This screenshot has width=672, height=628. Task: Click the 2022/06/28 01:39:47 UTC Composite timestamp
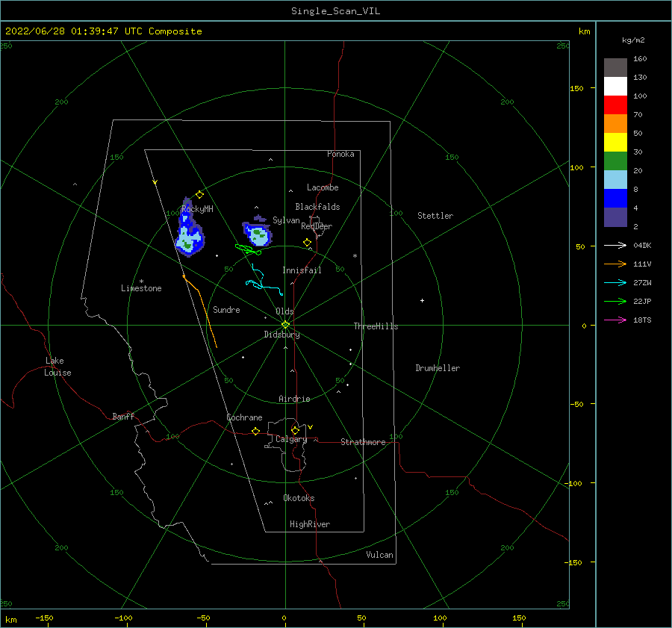pyautogui.click(x=103, y=31)
